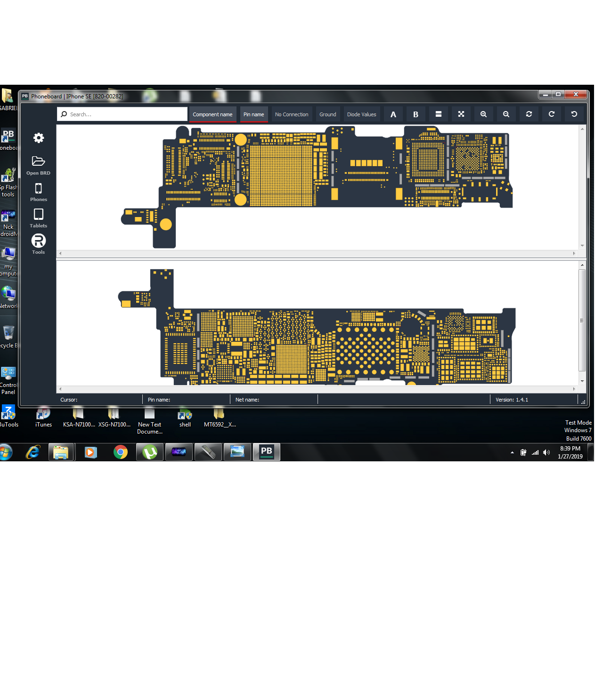603x700 pixels.
Task: Toggle Pin name labels
Action: click(x=254, y=114)
